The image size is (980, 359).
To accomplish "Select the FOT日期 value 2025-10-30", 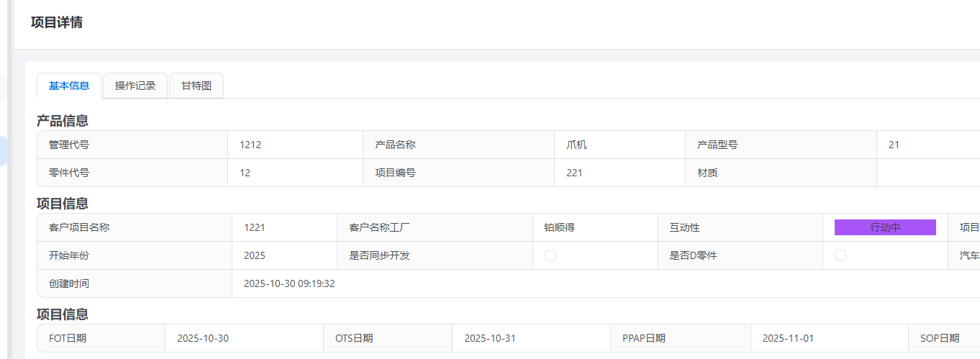I will [x=203, y=338].
